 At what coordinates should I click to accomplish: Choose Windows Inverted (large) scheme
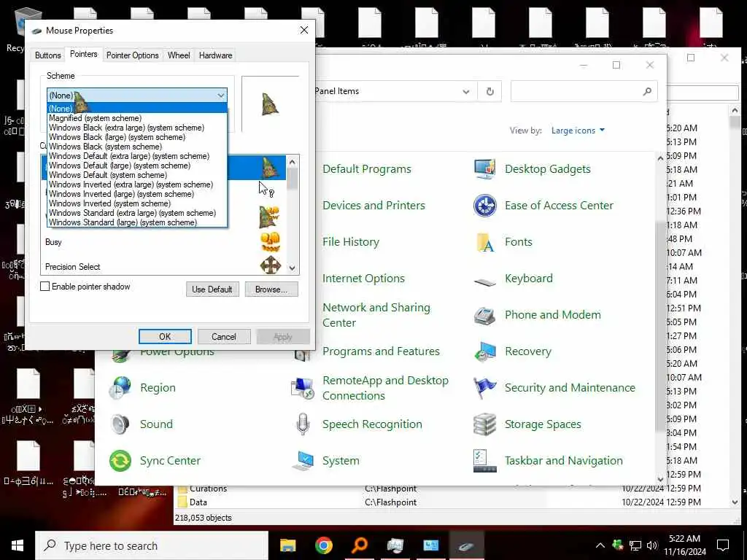pyautogui.click(x=137, y=194)
